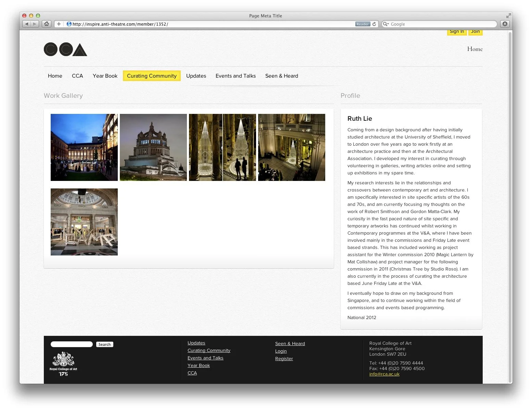Follow the footer Updates link
The height and width of the screenshot is (408, 532).
(197, 343)
